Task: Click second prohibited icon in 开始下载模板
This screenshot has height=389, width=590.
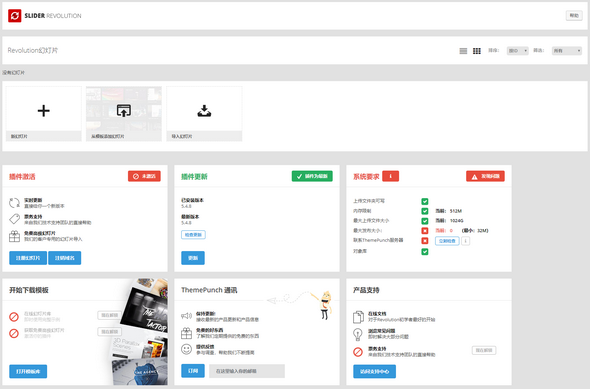Action: click(14, 333)
